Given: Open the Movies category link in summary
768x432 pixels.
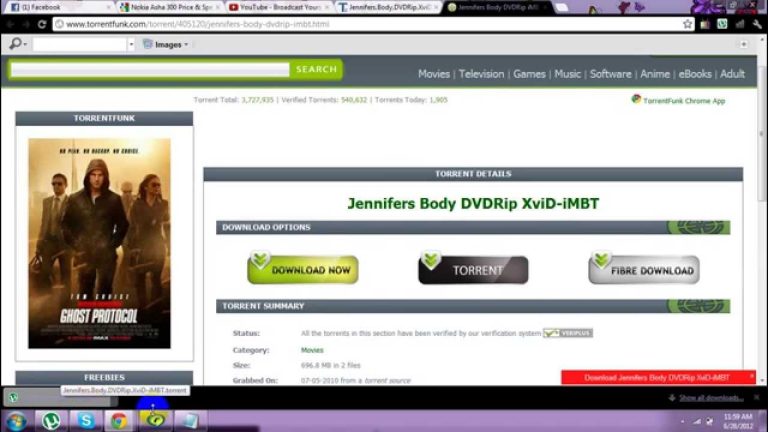Looking at the screenshot, I should click(x=312, y=350).
